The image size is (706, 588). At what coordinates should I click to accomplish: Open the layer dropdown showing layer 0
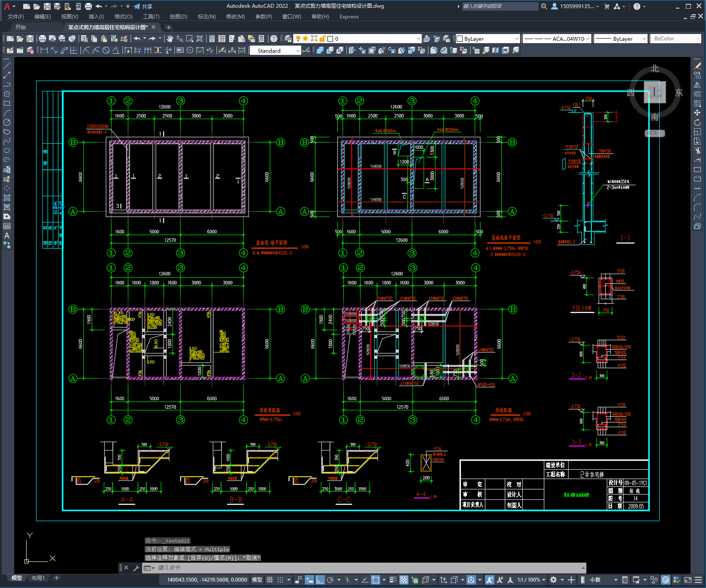coord(357,39)
